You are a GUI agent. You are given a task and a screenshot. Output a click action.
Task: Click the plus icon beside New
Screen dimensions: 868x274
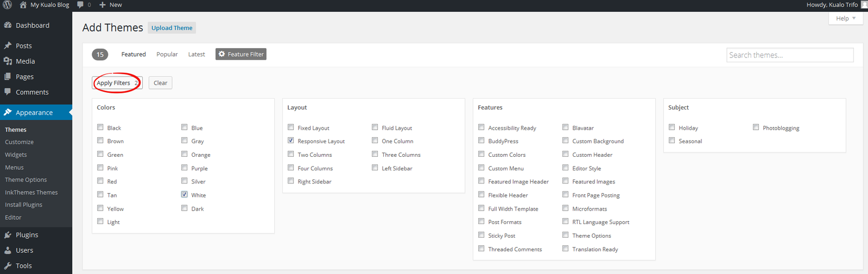tap(102, 4)
